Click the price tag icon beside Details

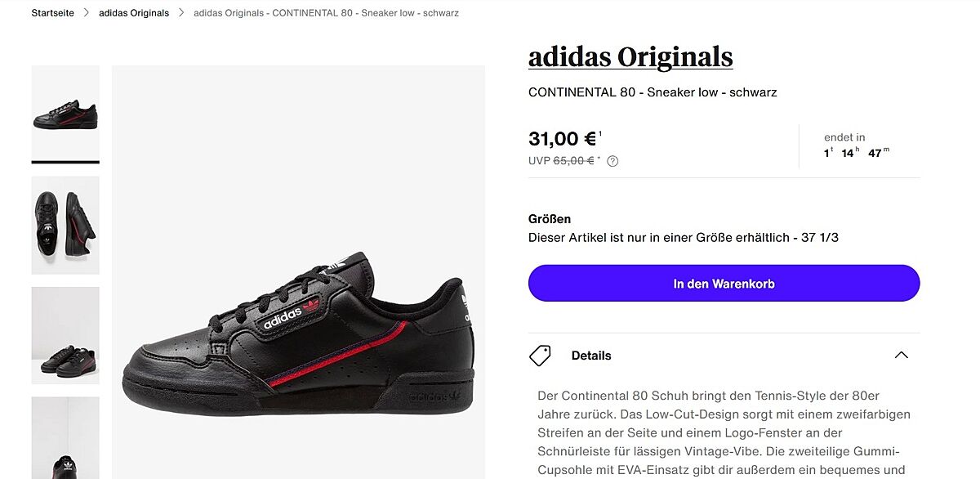pyautogui.click(x=540, y=356)
